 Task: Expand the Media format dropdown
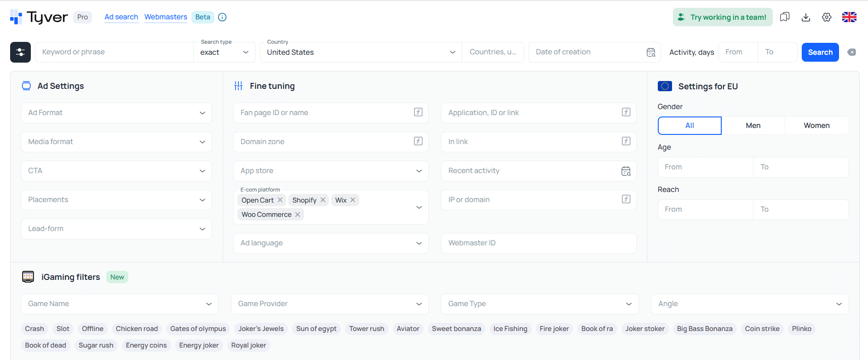pos(116,142)
